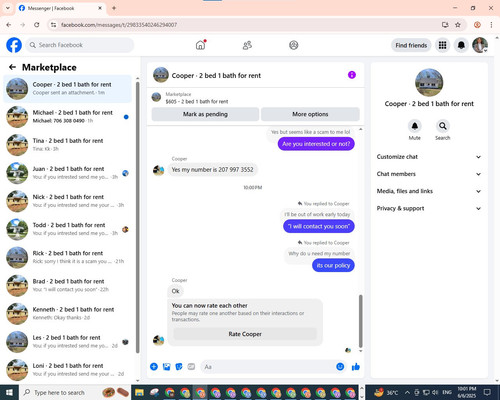Open the Friends icon in top navigation
The width and height of the screenshot is (500, 400).
(x=247, y=45)
